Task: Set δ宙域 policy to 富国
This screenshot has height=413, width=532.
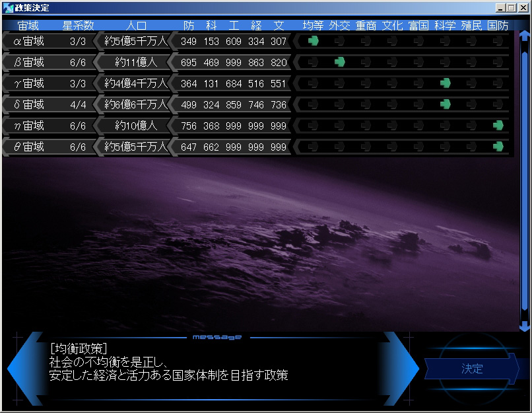Action: tap(418, 104)
